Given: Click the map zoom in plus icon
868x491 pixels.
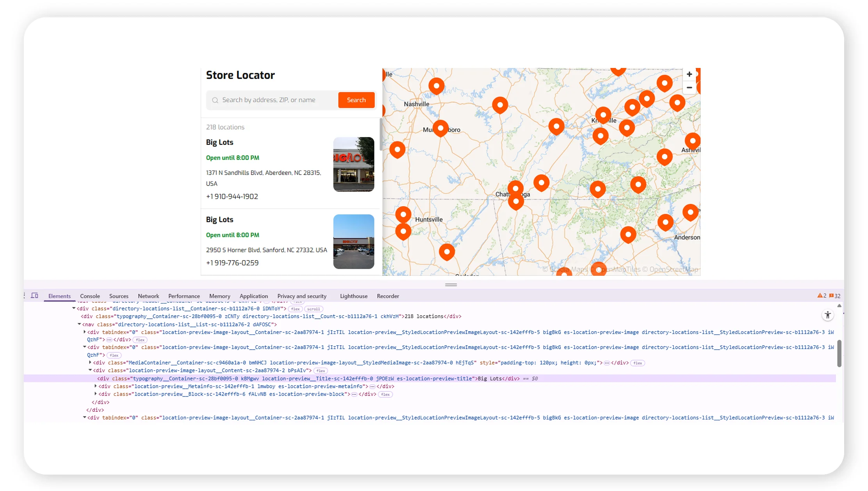Looking at the screenshot, I should click(x=689, y=74).
